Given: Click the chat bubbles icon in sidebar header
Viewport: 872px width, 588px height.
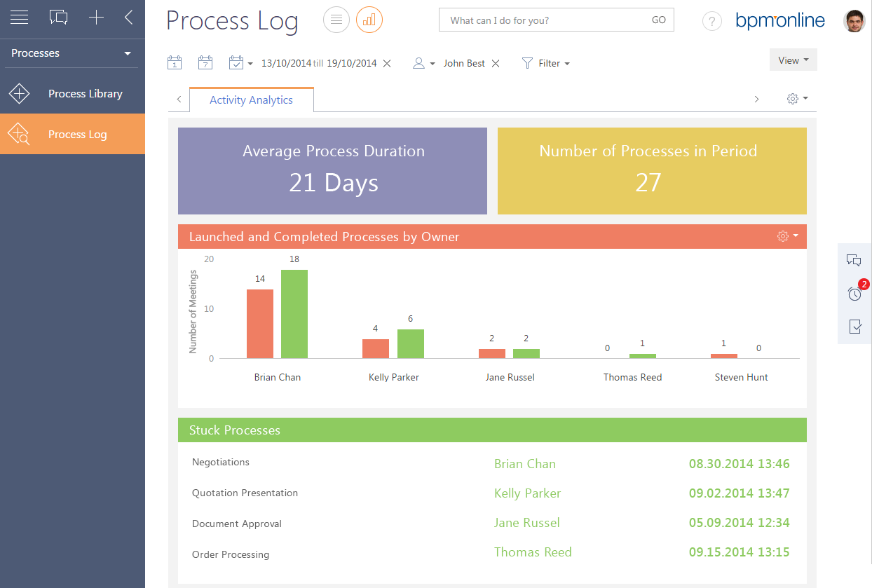Looking at the screenshot, I should point(59,18).
